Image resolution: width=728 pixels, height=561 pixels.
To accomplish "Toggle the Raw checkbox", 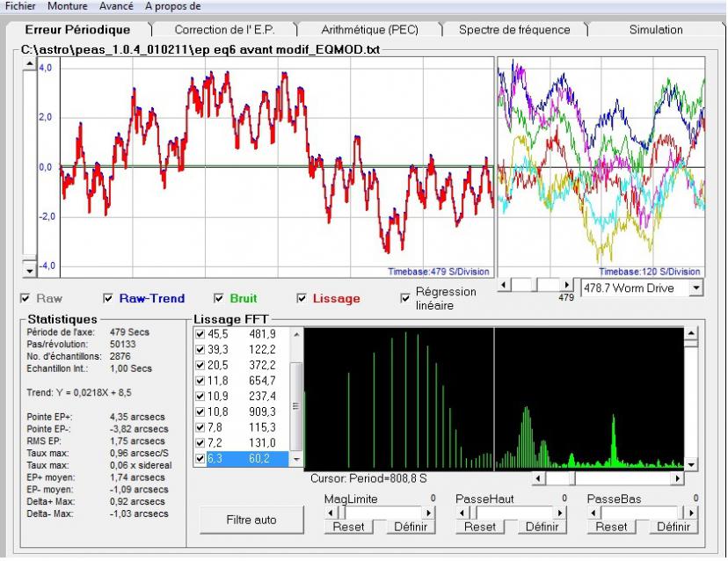I will 25,299.
